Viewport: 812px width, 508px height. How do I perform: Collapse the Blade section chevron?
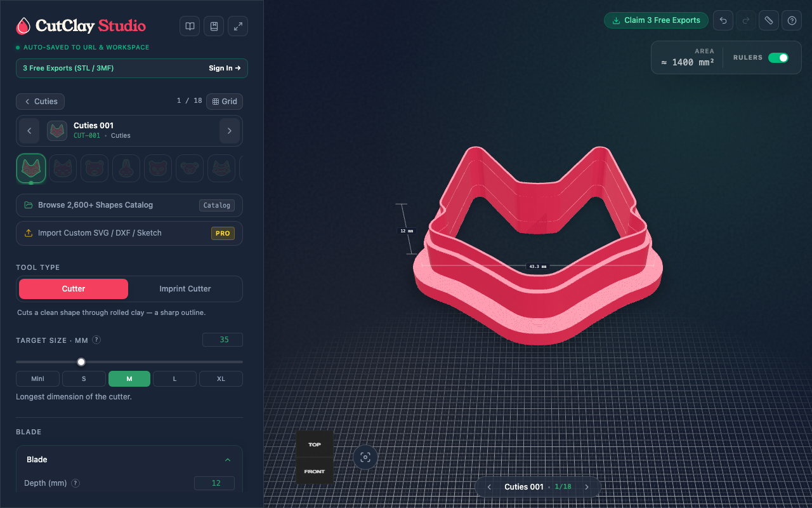coord(228,460)
